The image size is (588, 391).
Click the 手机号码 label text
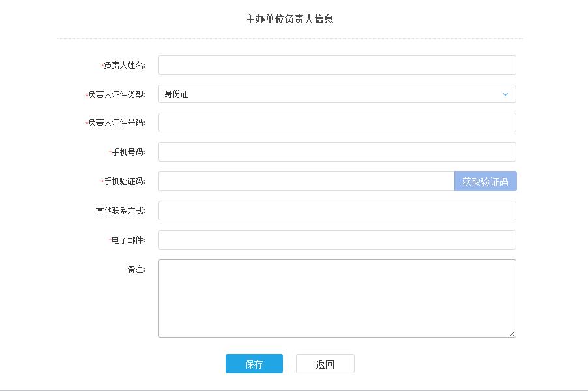tap(128, 152)
